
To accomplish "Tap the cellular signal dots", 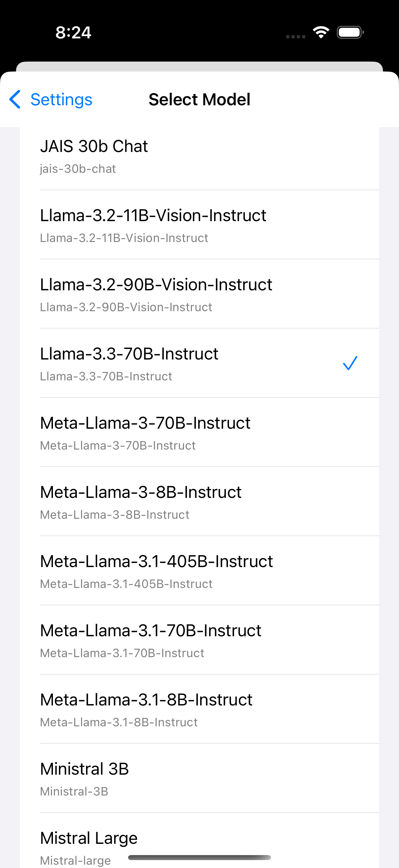I will [296, 36].
